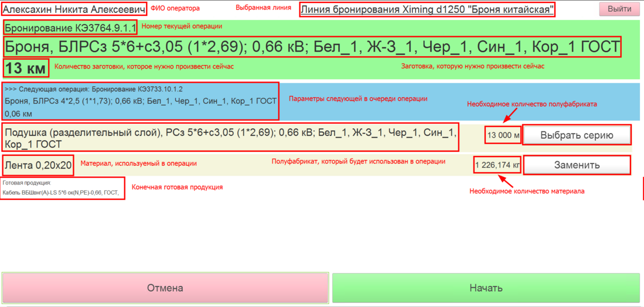The height and width of the screenshot is (307, 644).
Task: Click next operation line Бронирование КЭ3733.10.1.2
Action: (x=94, y=88)
